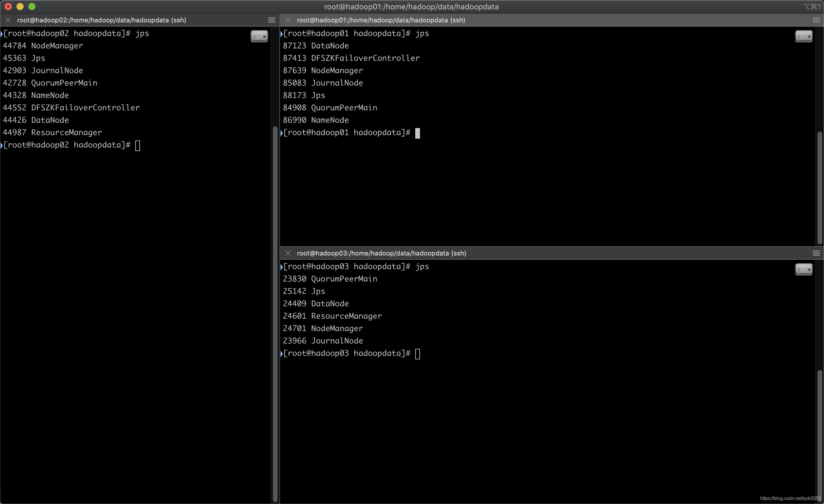Click the hadoop03 pane vertical scrollbar
This screenshot has height=504, width=824.
pos(819,434)
